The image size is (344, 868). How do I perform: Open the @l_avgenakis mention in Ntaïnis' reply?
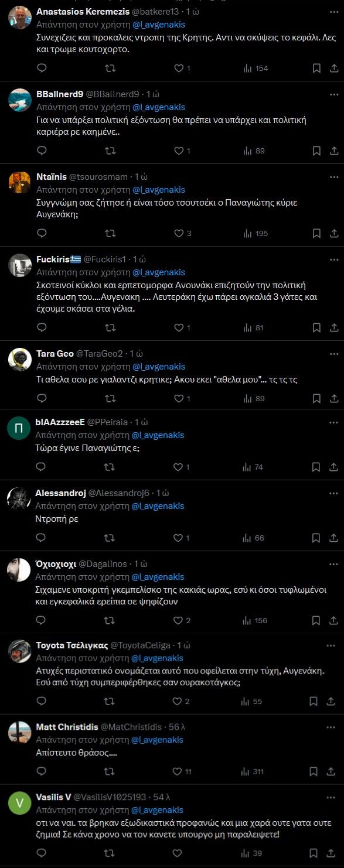pyautogui.click(x=159, y=190)
